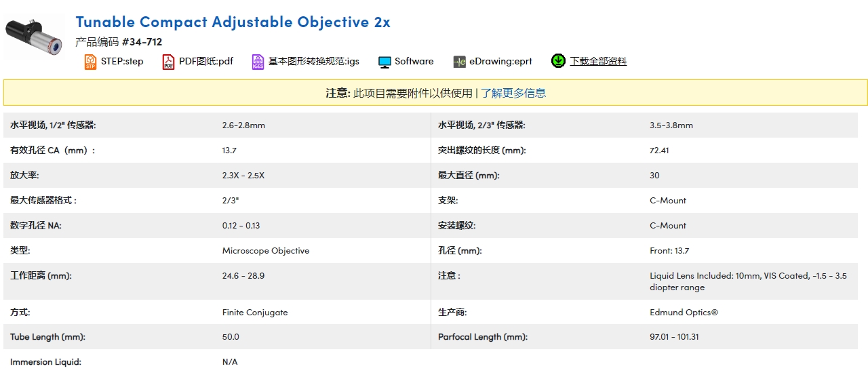
Task: Open the PDF图纸:pdf drawing link
Action: (206, 61)
